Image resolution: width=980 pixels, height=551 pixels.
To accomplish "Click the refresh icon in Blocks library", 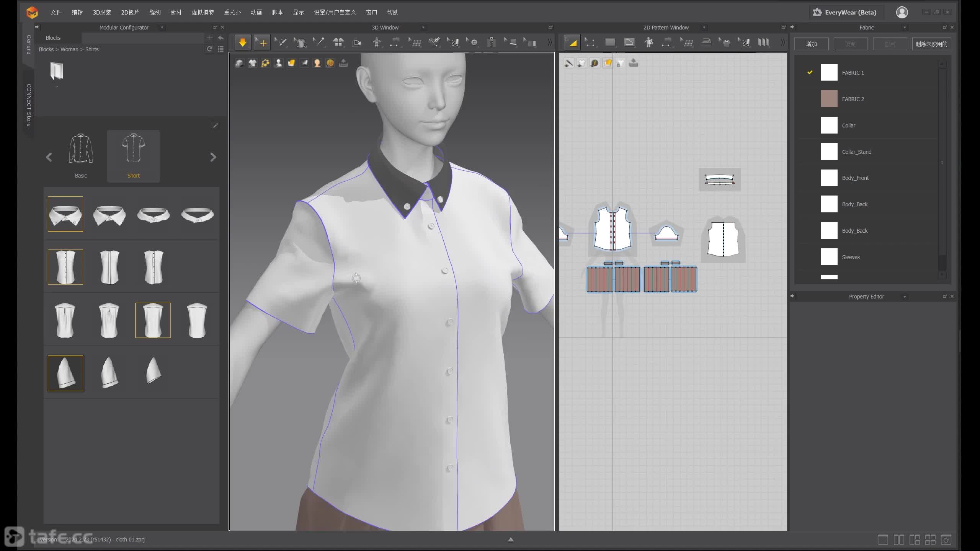I will click(209, 49).
